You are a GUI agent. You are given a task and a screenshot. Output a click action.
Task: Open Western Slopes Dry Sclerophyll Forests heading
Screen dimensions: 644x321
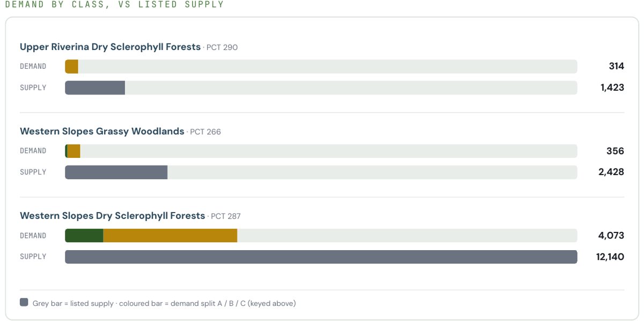pyautogui.click(x=112, y=216)
